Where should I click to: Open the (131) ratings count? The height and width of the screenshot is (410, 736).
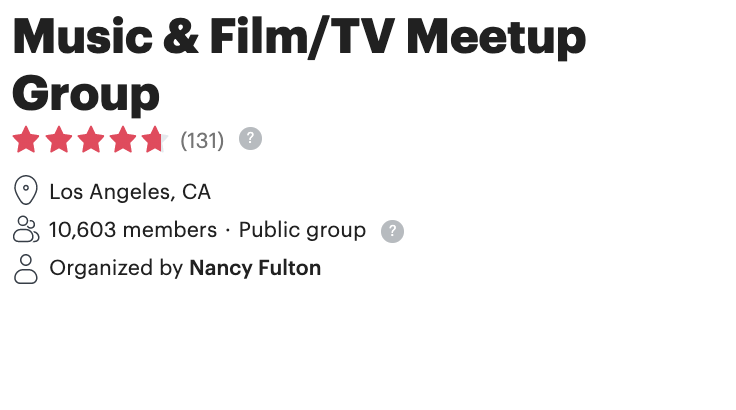(x=202, y=140)
